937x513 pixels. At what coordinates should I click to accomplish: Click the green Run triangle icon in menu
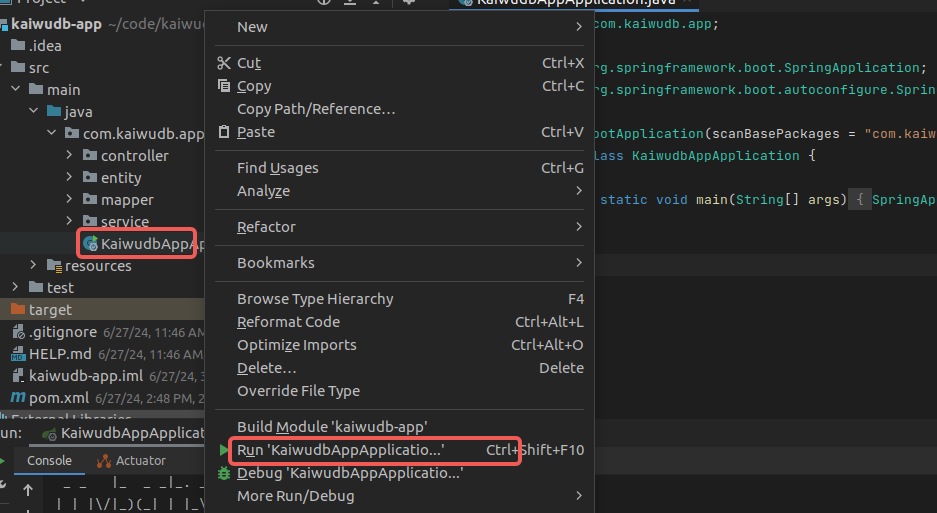click(224, 450)
